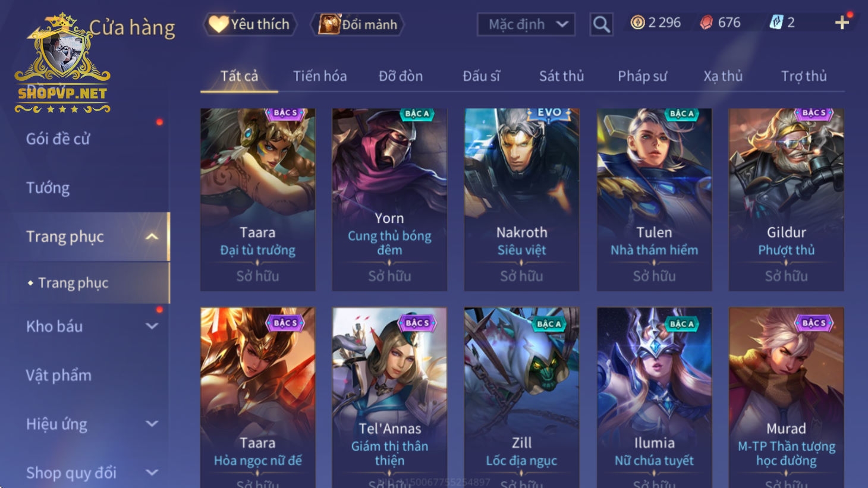Tap the red ruby gem icon
868x488 pixels.
pyautogui.click(x=706, y=23)
